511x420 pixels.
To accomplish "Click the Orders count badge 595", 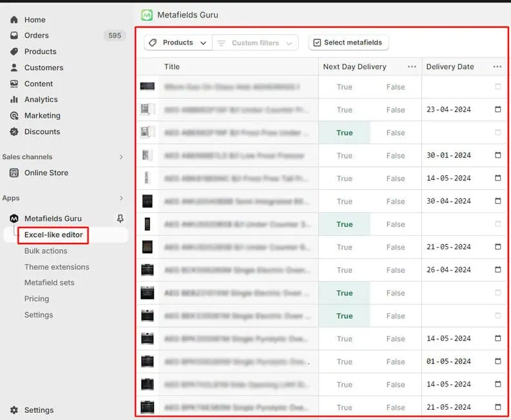I will click(115, 35).
